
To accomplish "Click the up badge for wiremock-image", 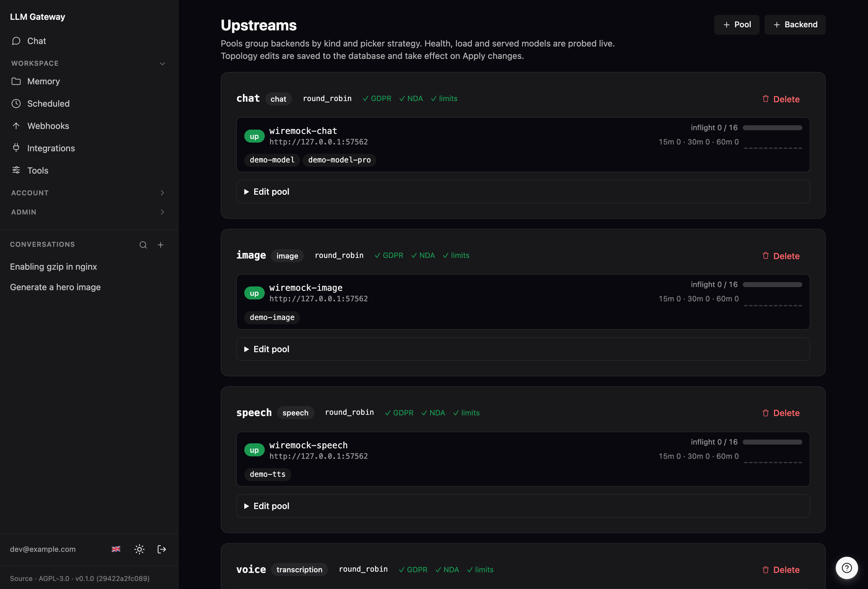I will 254,293.
